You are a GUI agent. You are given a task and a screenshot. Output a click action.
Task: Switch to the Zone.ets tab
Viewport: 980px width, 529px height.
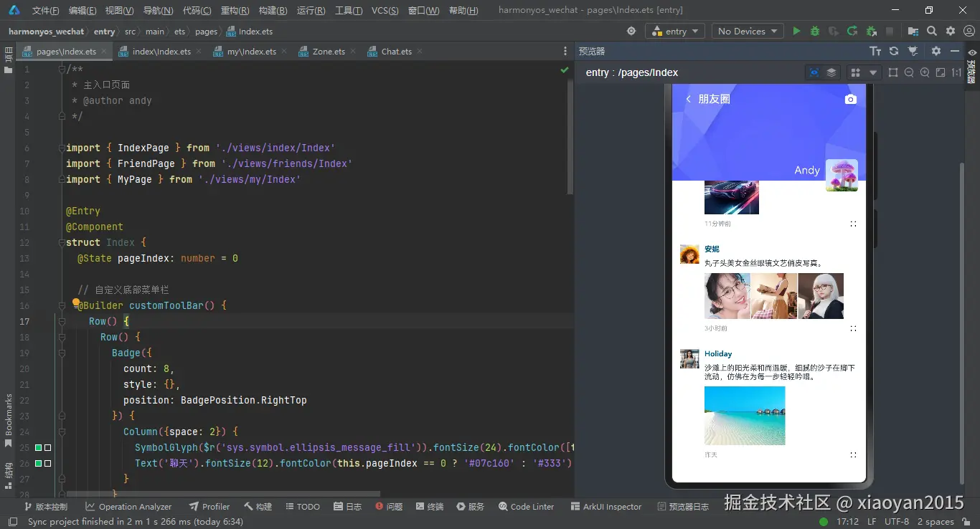(x=328, y=52)
